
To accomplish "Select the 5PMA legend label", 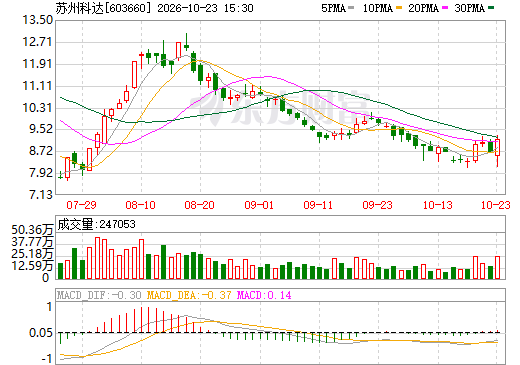I will (333, 8).
